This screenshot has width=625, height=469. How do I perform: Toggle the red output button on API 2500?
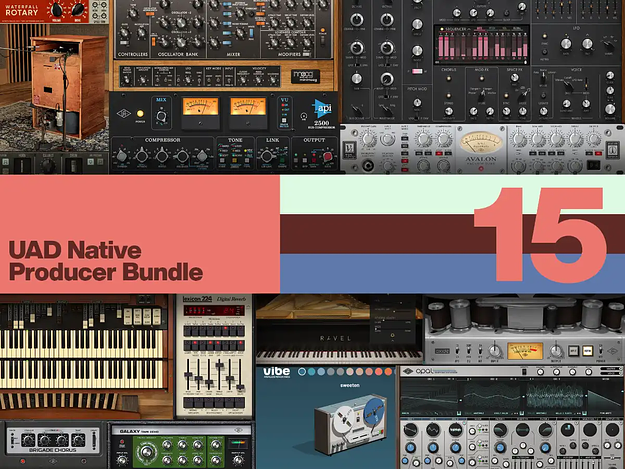click(314, 158)
